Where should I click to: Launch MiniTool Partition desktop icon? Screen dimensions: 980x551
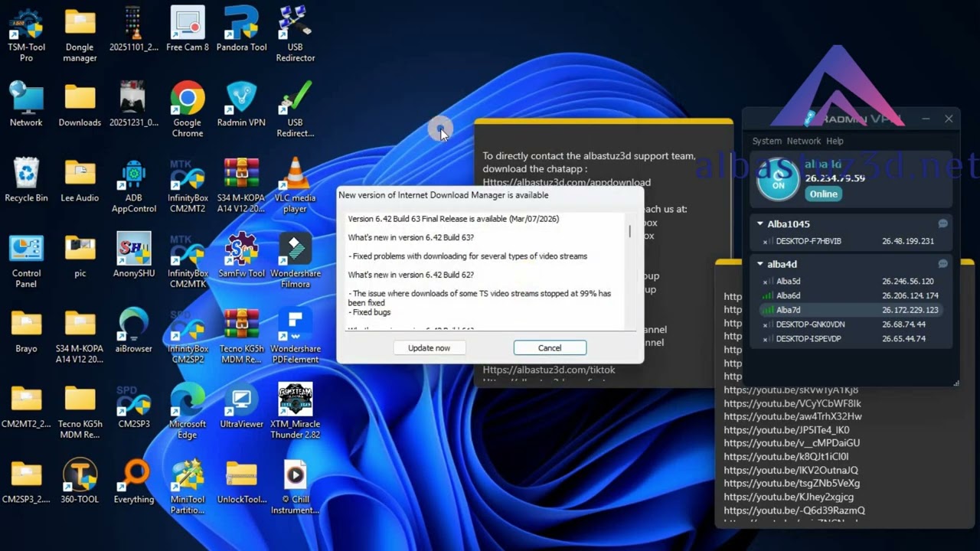tap(188, 486)
